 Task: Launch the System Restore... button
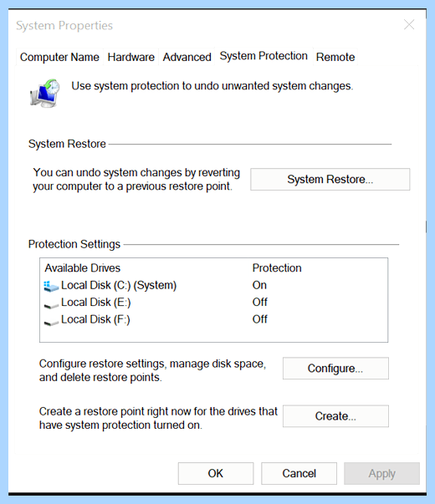[x=330, y=179]
